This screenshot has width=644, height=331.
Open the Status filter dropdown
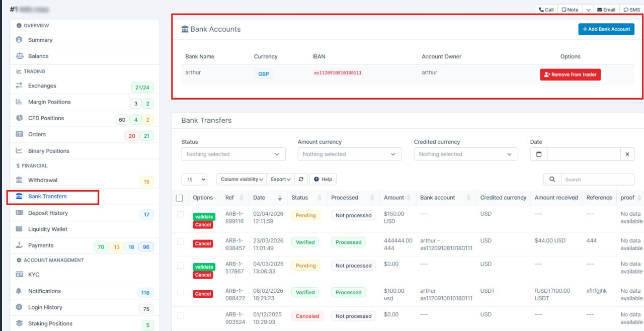pos(233,154)
